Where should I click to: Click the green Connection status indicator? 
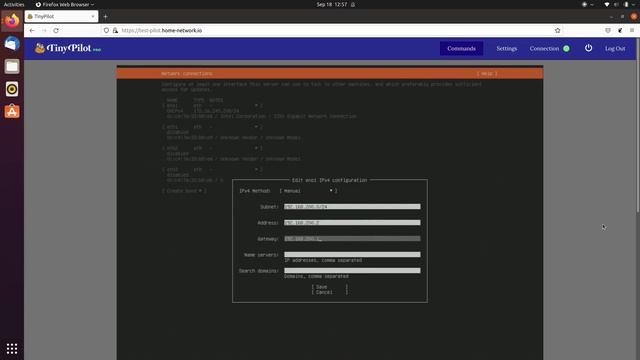pos(566,49)
